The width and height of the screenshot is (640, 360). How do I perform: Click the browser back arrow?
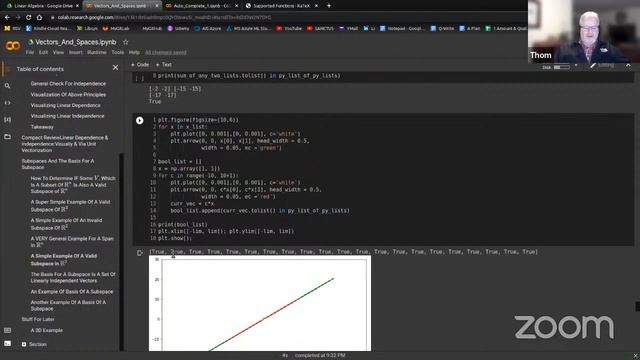click(7, 18)
